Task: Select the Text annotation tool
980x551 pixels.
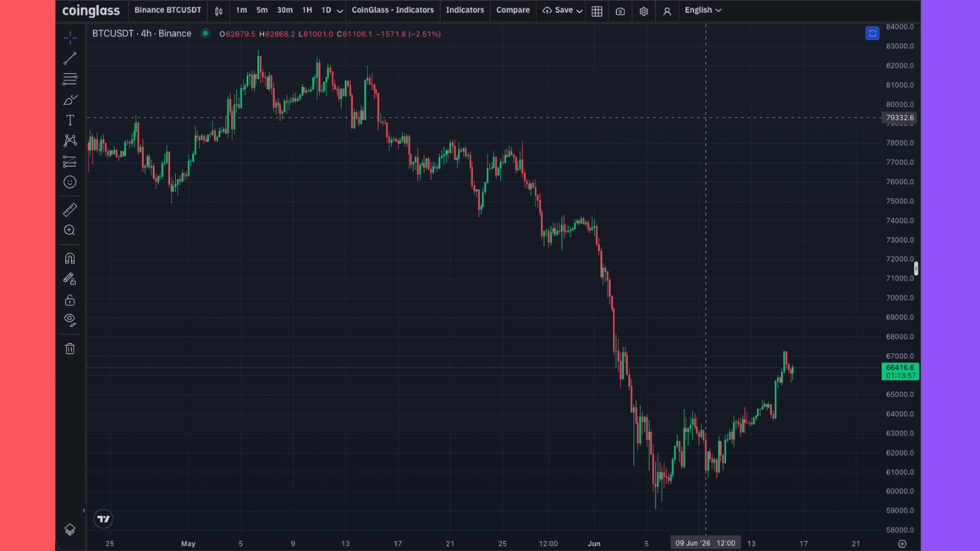Action: (70, 120)
